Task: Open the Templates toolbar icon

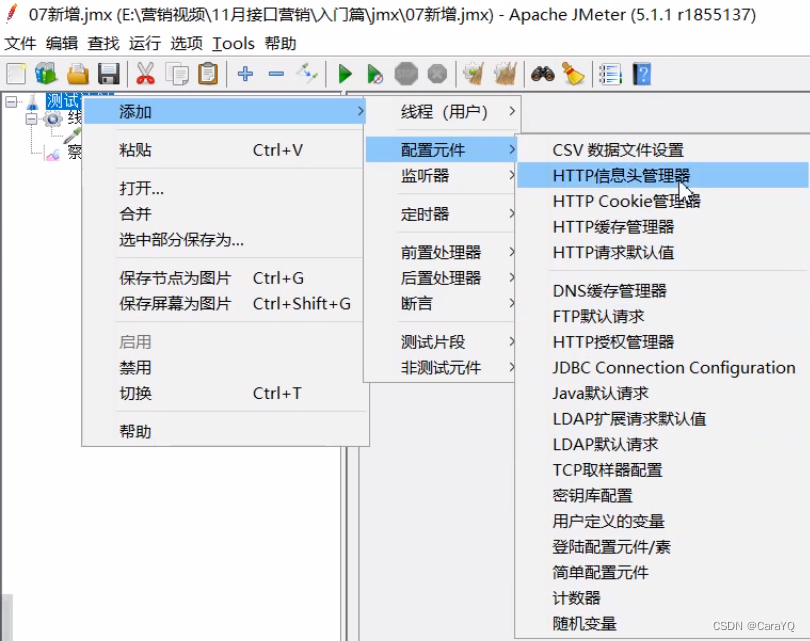Action: pos(46,74)
